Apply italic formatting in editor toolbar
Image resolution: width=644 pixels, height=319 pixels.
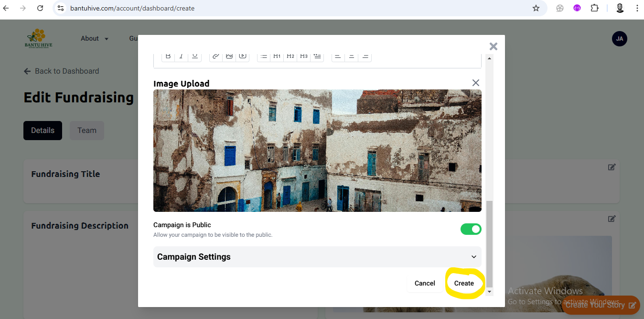tap(181, 56)
